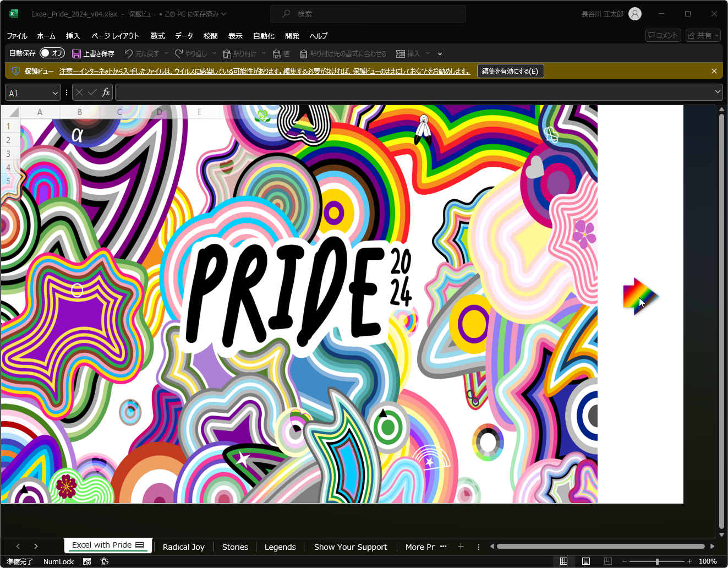
Task: Expand the formula bar chevron
Action: [x=717, y=92]
